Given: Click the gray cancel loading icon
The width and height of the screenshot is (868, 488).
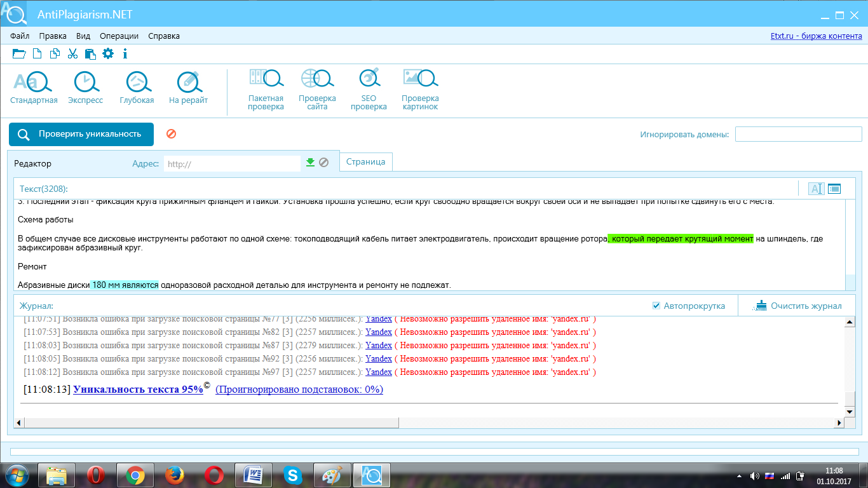Looking at the screenshot, I should pos(323,163).
